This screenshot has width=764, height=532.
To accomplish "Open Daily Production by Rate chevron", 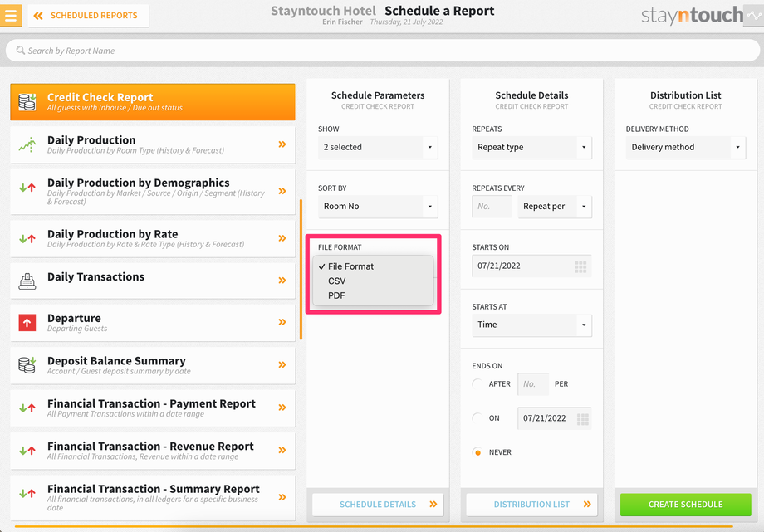I will point(282,238).
